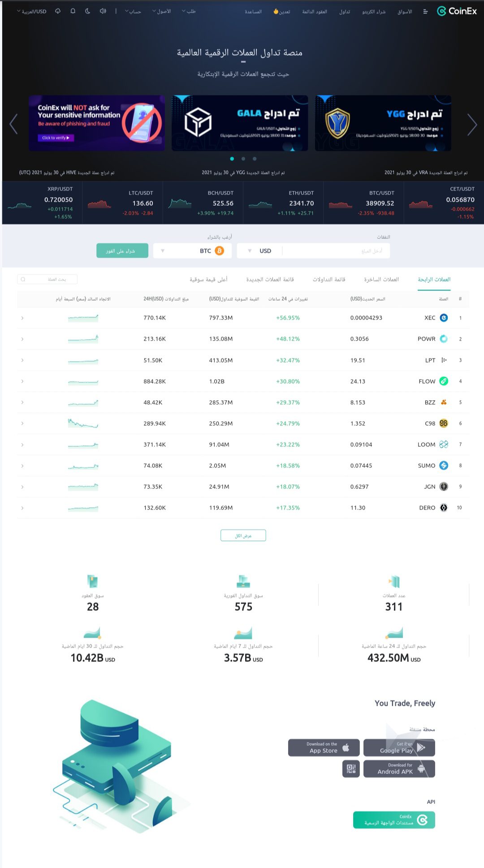Select the قائمة العملات الجديدة tab
Viewport: 484px width, 868px height.
point(270,279)
